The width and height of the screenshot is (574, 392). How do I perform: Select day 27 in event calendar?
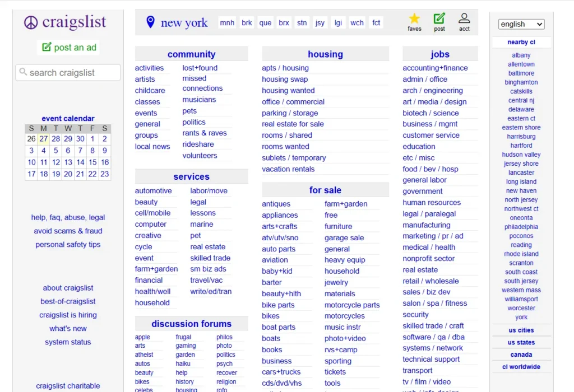pos(44,139)
